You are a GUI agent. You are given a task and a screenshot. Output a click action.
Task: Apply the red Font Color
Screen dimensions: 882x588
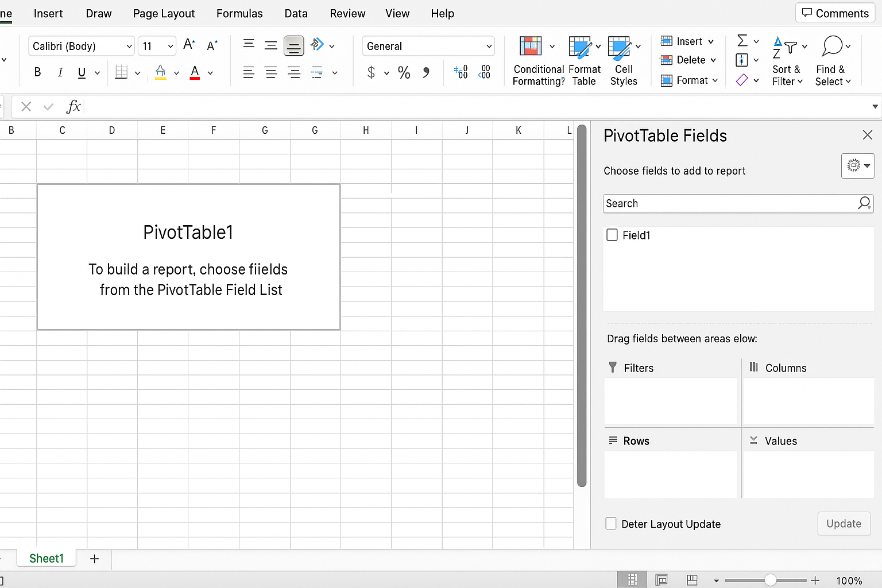[x=195, y=72]
